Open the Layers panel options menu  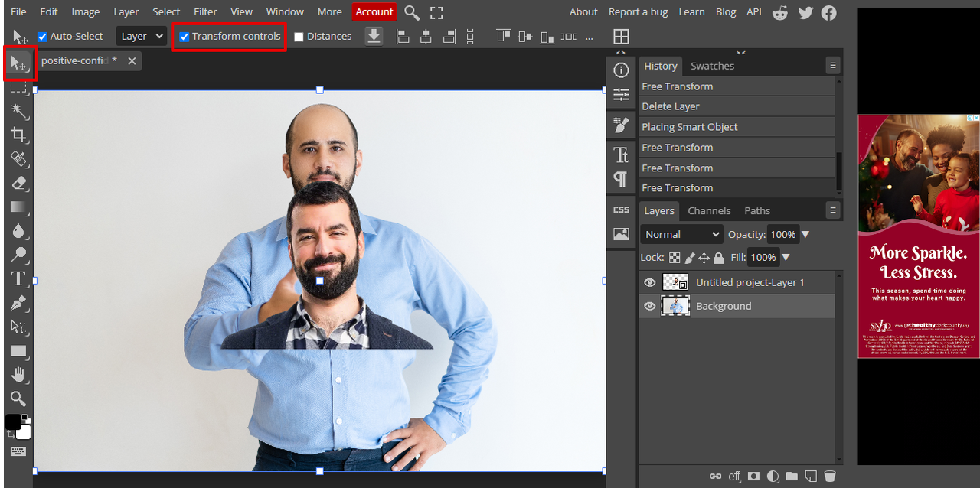(x=833, y=210)
